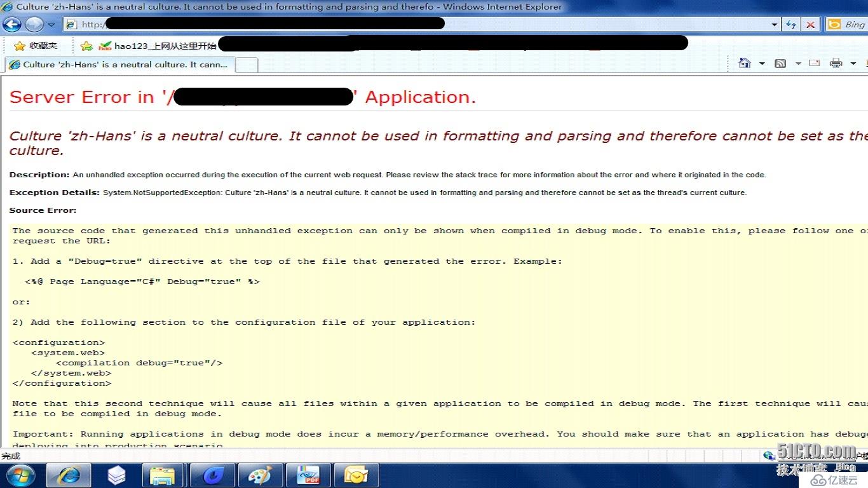Click the Home page icon
Screen dimensions: 868x488
(745, 63)
